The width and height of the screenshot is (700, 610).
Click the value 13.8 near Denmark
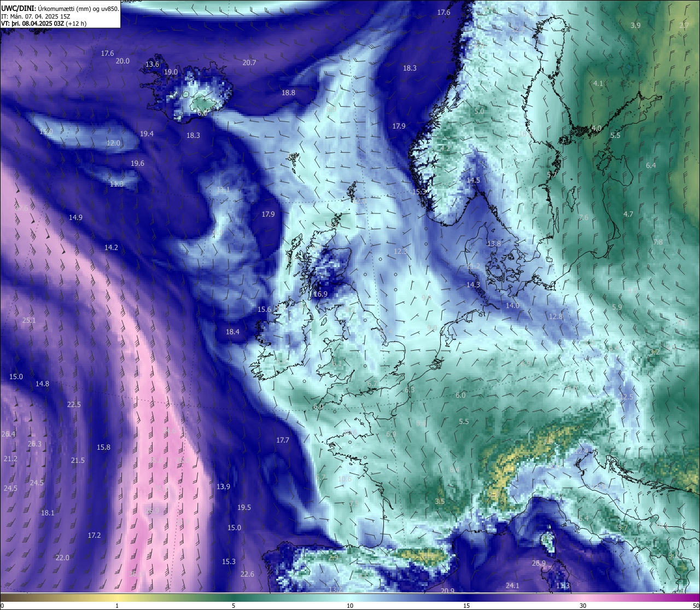pos(494,244)
